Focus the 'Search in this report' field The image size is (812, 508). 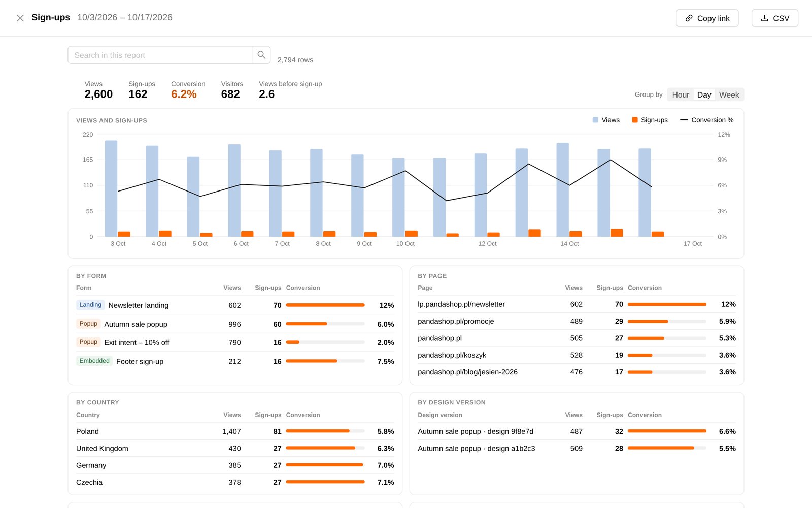click(160, 55)
